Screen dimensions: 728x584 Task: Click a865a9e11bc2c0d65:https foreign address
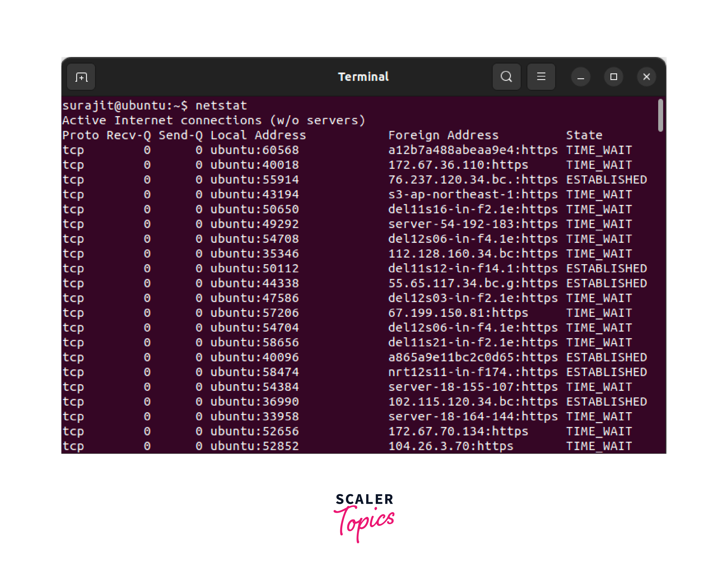pos(473,358)
